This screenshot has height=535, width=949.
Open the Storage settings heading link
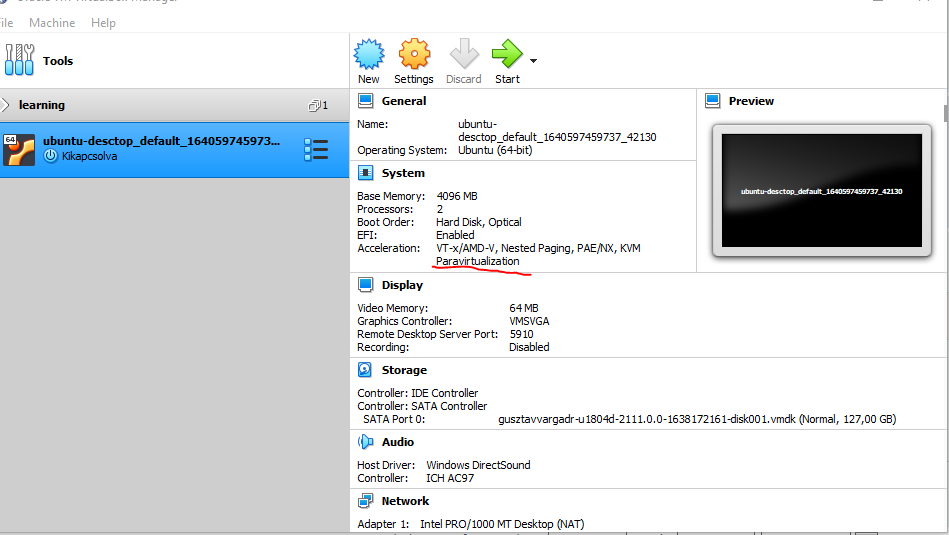tap(404, 370)
